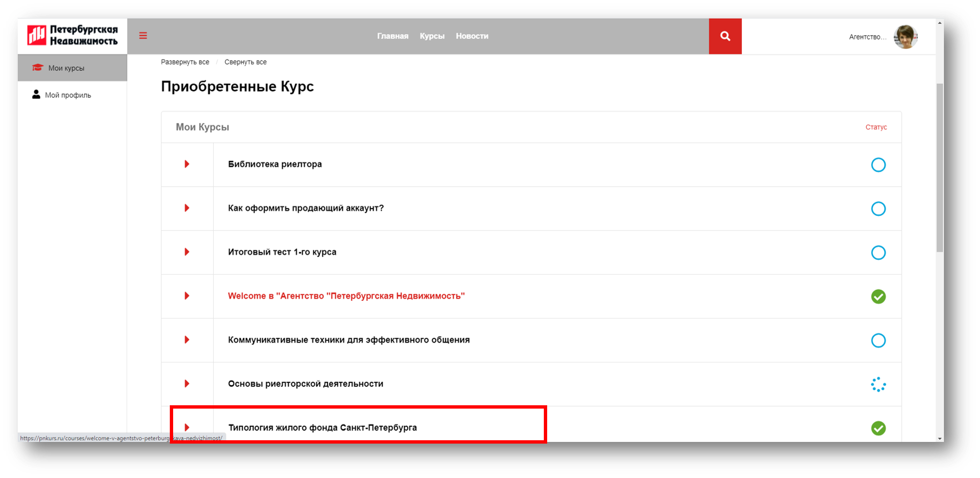Click scrollbar up arrow

pyautogui.click(x=939, y=23)
